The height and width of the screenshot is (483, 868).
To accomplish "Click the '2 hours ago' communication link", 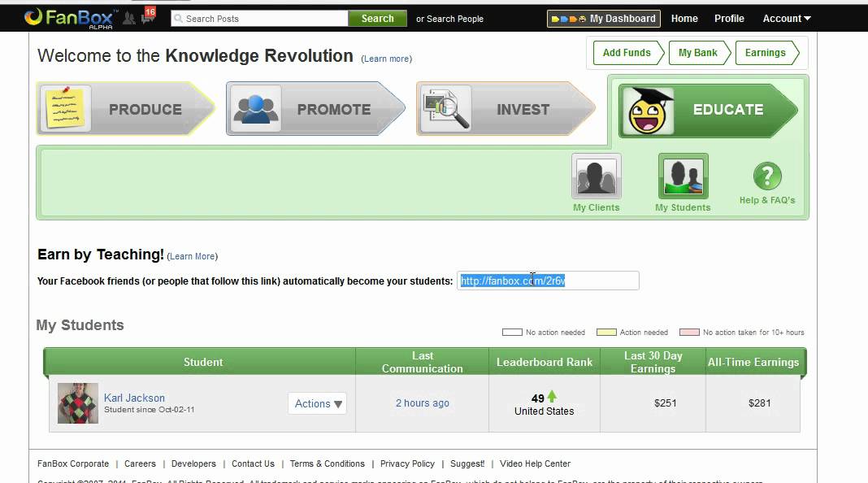I will (x=423, y=402).
